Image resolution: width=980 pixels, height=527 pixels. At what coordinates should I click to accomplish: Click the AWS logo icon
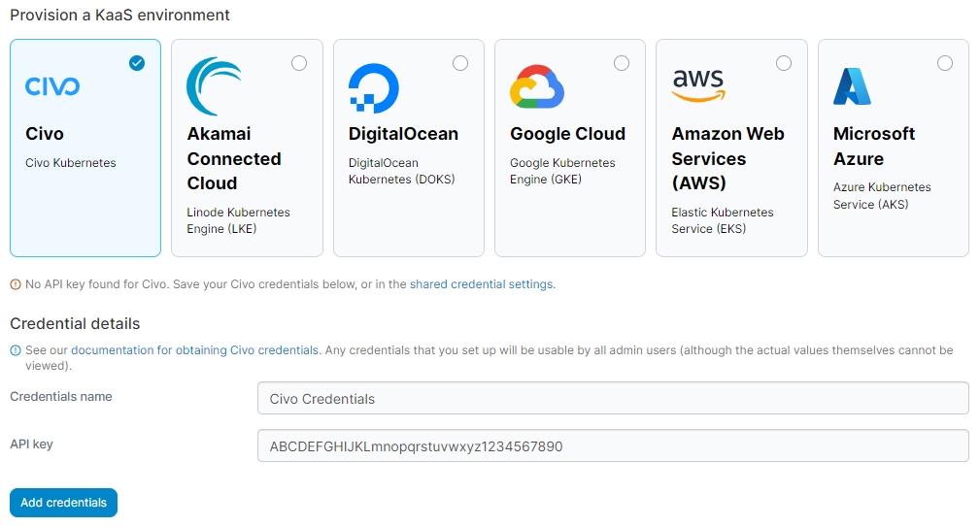[697, 85]
